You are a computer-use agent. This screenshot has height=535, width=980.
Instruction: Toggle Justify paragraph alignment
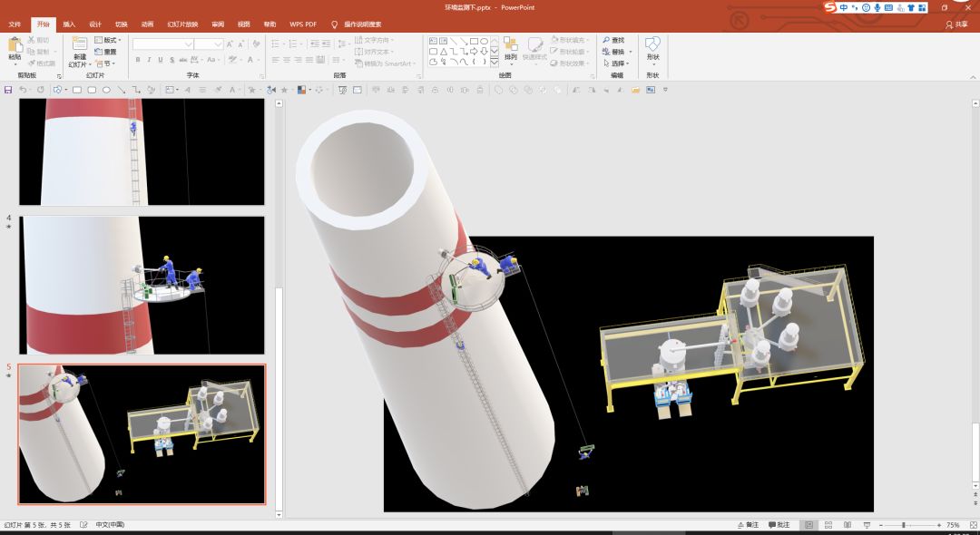pyautogui.click(x=309, y=60)
